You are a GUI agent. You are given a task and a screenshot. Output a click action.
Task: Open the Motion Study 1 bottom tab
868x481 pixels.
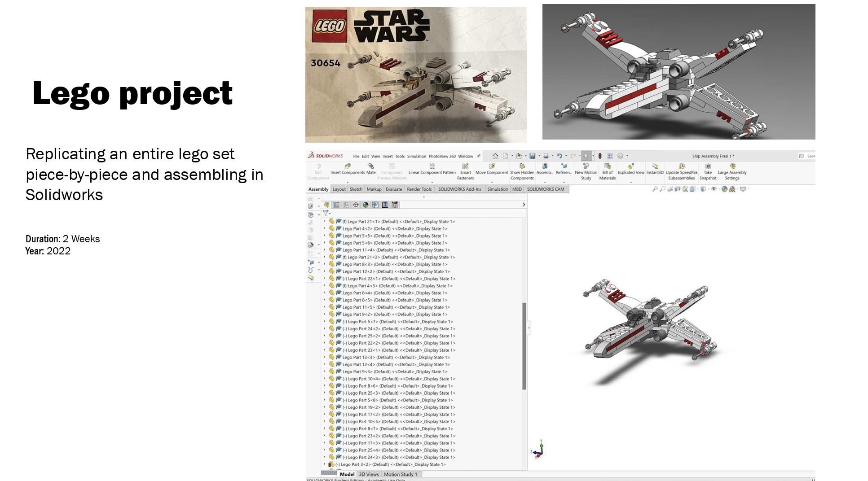tap(401, 474)
